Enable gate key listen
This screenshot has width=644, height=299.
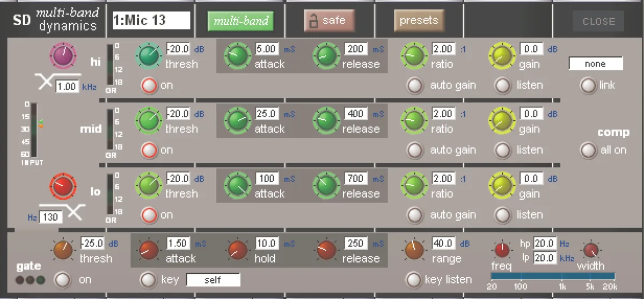(x=413, y=280)
